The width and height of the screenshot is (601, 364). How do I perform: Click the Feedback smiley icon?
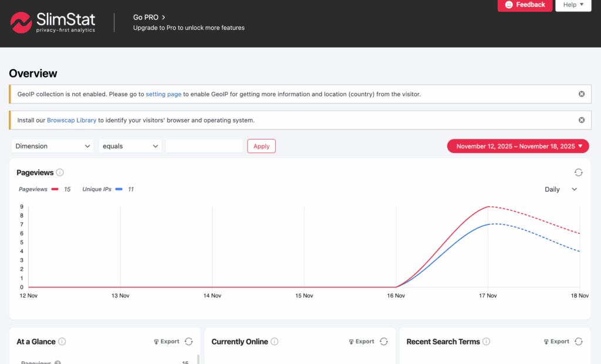(x=509, y=5)
